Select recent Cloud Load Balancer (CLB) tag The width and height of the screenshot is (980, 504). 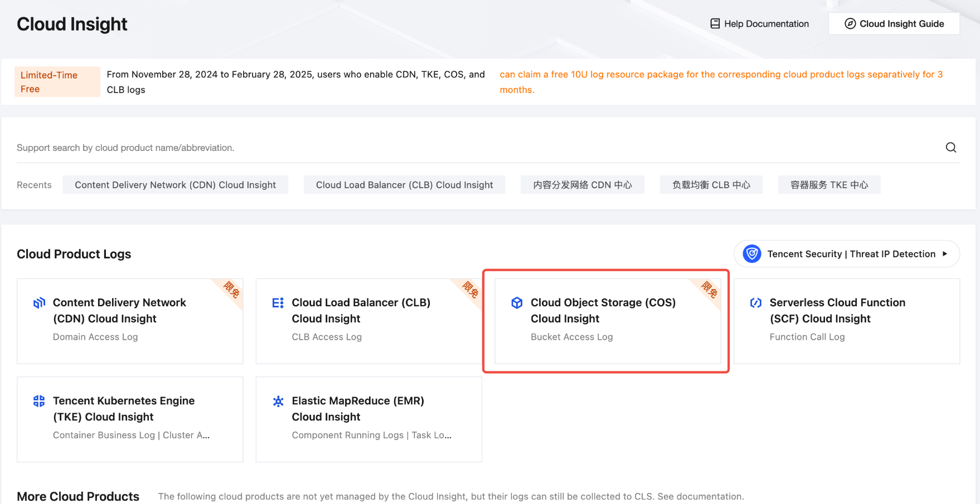[x=404, y=185]
